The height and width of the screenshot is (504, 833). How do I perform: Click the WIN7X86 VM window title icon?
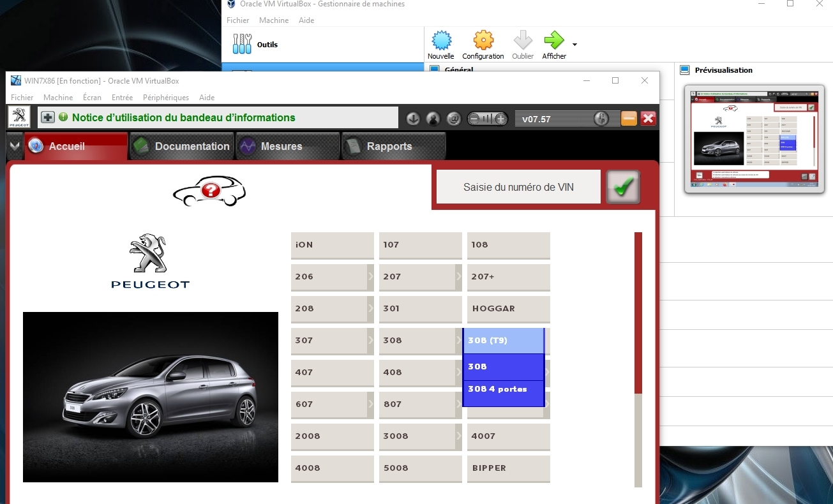pyautogui.click(x=16, y=80)
